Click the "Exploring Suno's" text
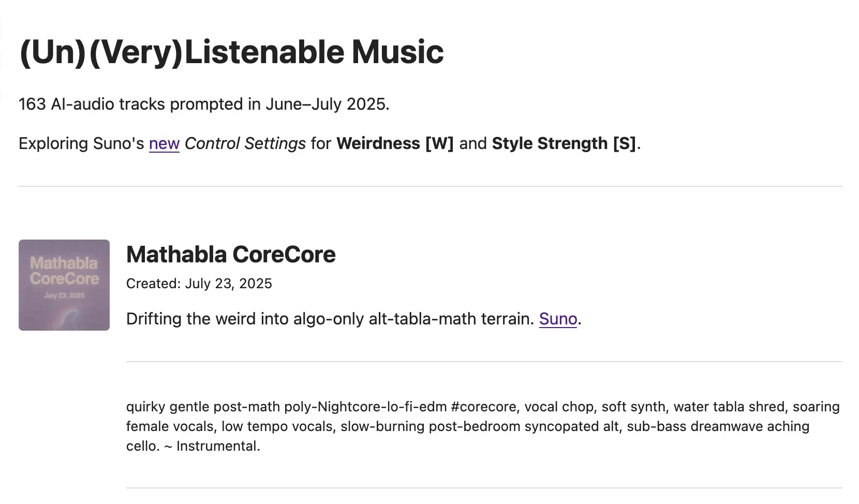859x504 pixels. (x=81, y=143)
